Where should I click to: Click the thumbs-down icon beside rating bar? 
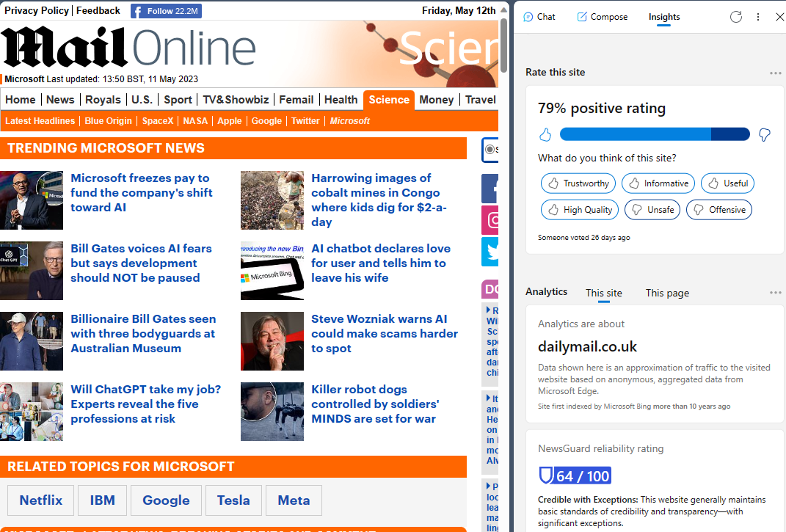click(764, 134)
